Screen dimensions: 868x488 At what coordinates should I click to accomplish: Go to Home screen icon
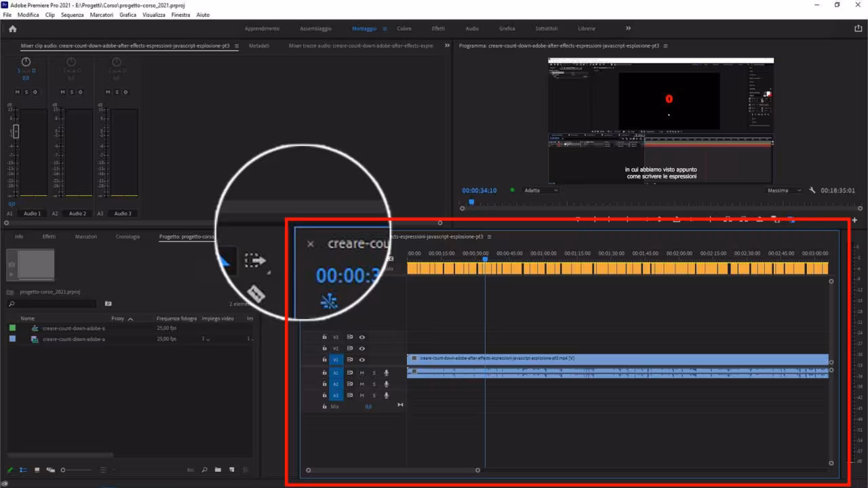point(12,28)
